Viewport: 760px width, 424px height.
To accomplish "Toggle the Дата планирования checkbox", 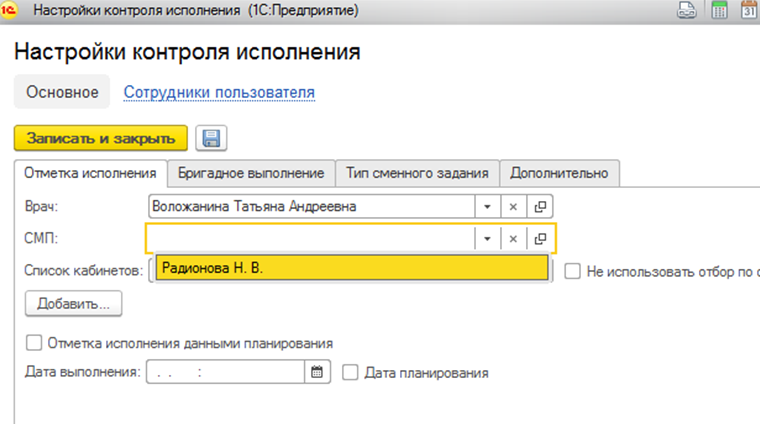I will (x=350, y=373).
